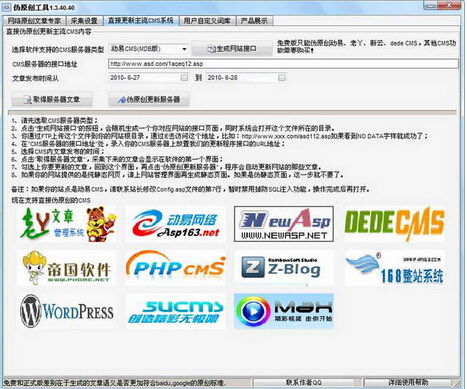Click the 老Y文章管理系统 logo

coord(67,224)
